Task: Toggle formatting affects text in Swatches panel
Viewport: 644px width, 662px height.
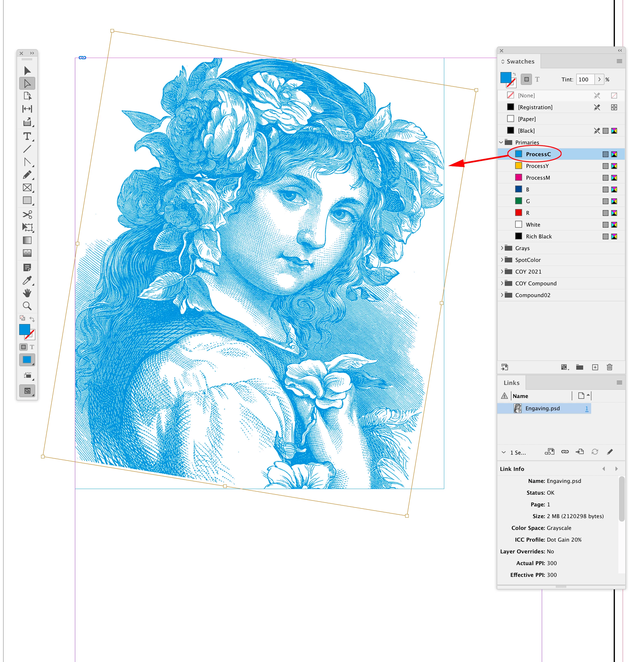Action: pos(537,80)
